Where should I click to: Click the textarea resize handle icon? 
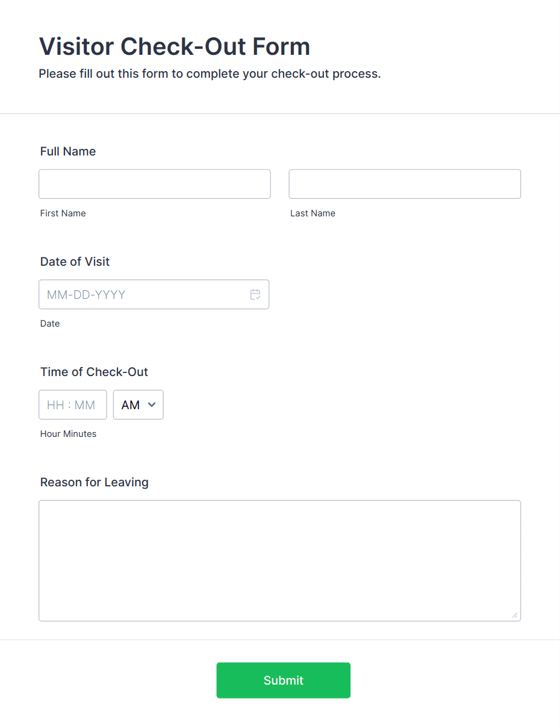pos(515,615)
